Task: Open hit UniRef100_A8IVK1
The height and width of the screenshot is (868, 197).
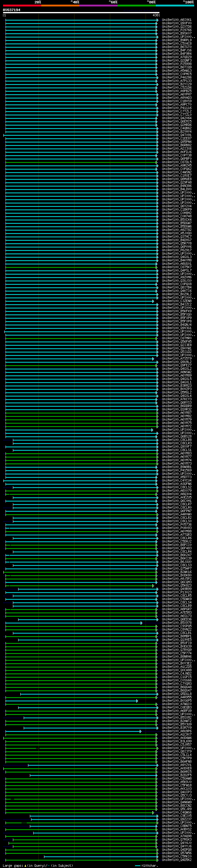Action: (176, 20)
